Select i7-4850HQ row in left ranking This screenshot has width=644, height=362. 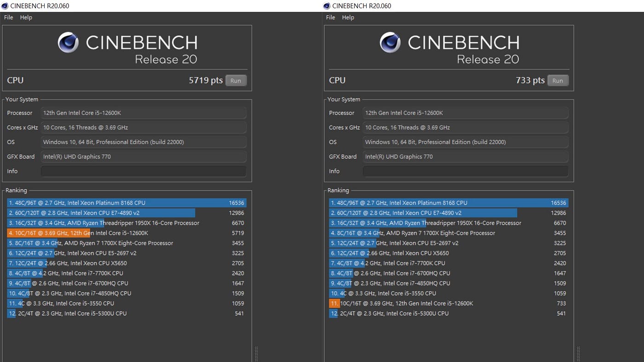pyautogui.click(x=126, y=293)
